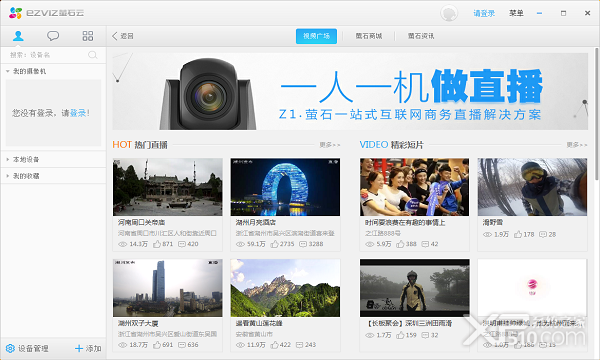The image size is (600, 360).
Task: Like the 遥看黄山莲花峰 stream
Action: pos(274,345)
